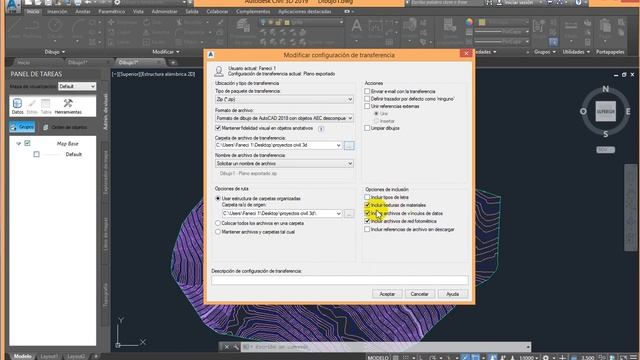This screenshot has height=360, width=640.
Task: Open Nombre de archivo de transferencia dropdown
Action: tap(284, 164)
